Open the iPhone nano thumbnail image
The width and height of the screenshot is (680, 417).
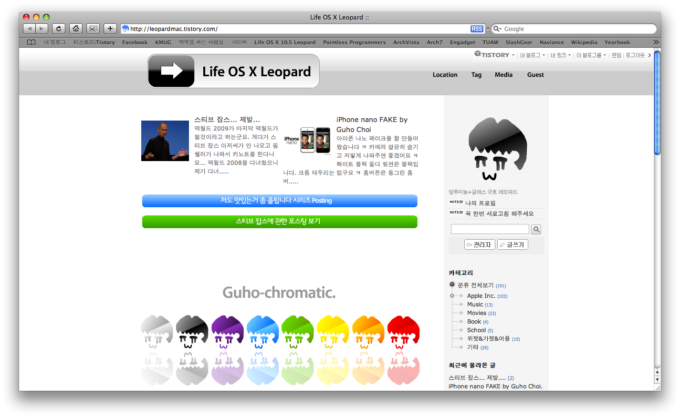[x=307, y=140]
